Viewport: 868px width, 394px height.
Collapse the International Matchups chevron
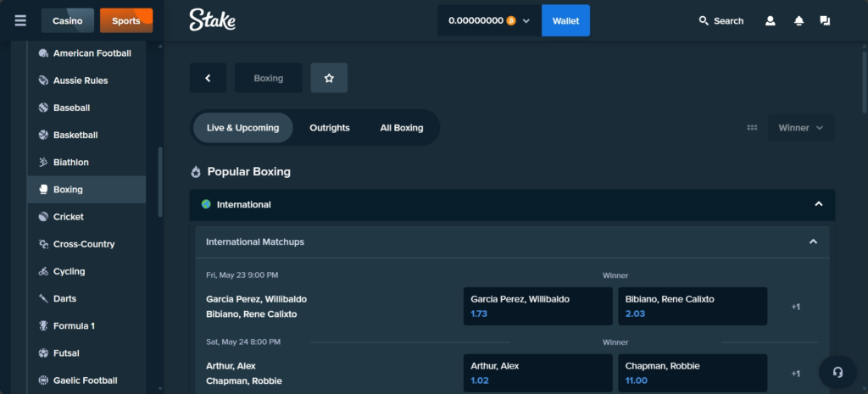pos(813,241)
